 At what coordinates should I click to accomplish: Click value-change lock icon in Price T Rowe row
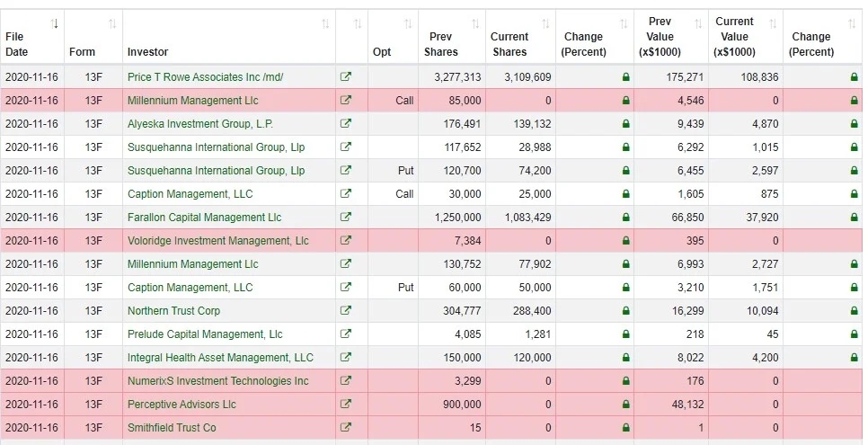click(854, 77)
